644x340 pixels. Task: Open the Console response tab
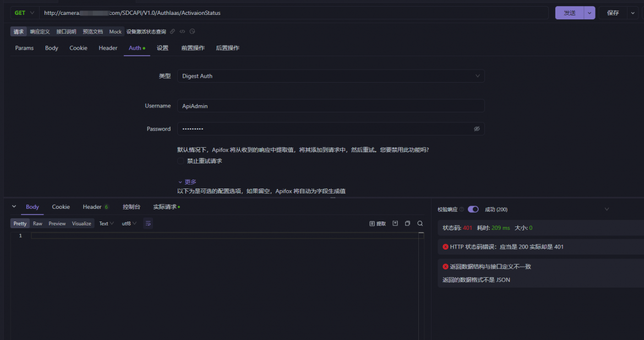coord(132,207)
